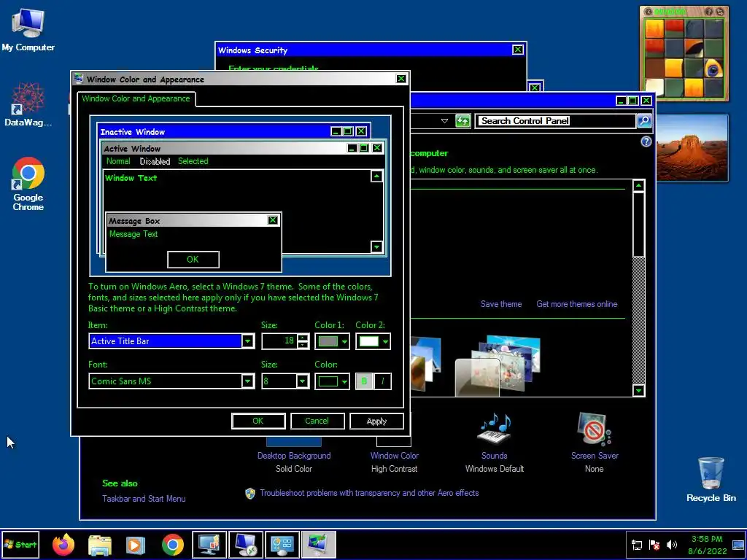747x560 pixels.
Task: Open the Action Center flag tray icon
Action: pos(654,545)
